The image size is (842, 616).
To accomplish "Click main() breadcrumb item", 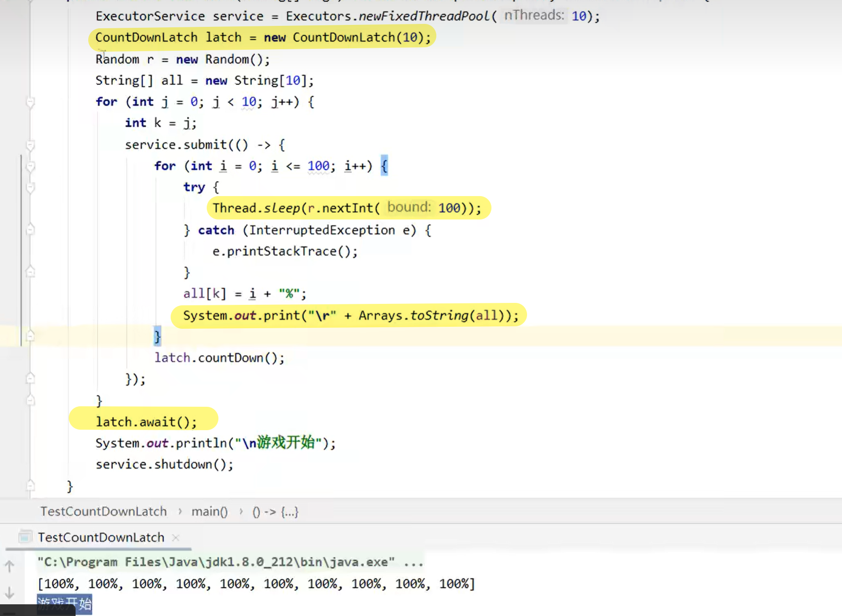I will [209, 512].
